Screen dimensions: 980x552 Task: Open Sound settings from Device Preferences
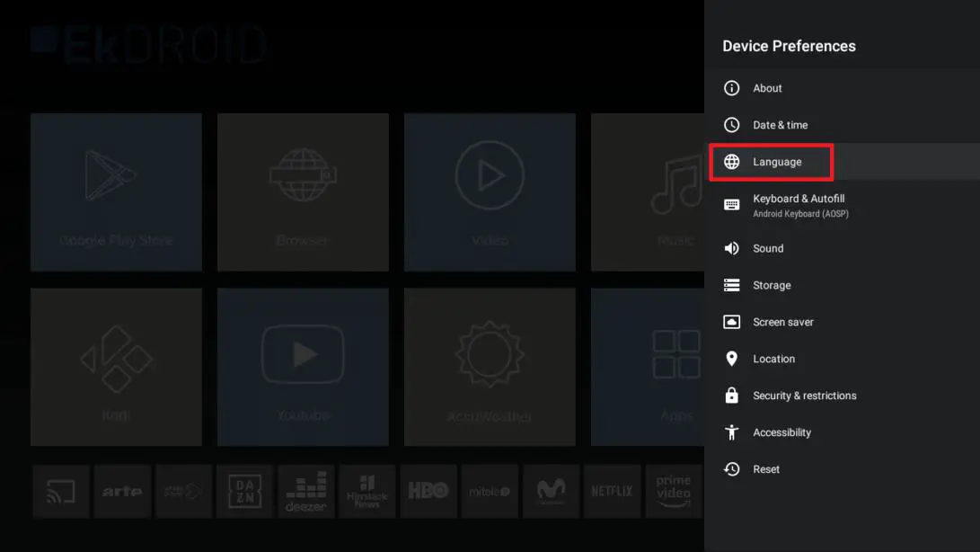(x=768, y=248)
